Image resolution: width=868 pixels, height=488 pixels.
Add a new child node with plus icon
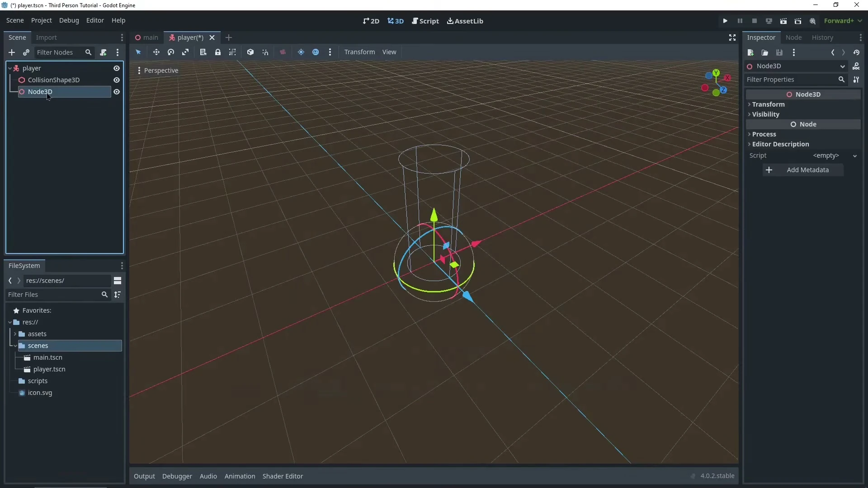(12, 52)
